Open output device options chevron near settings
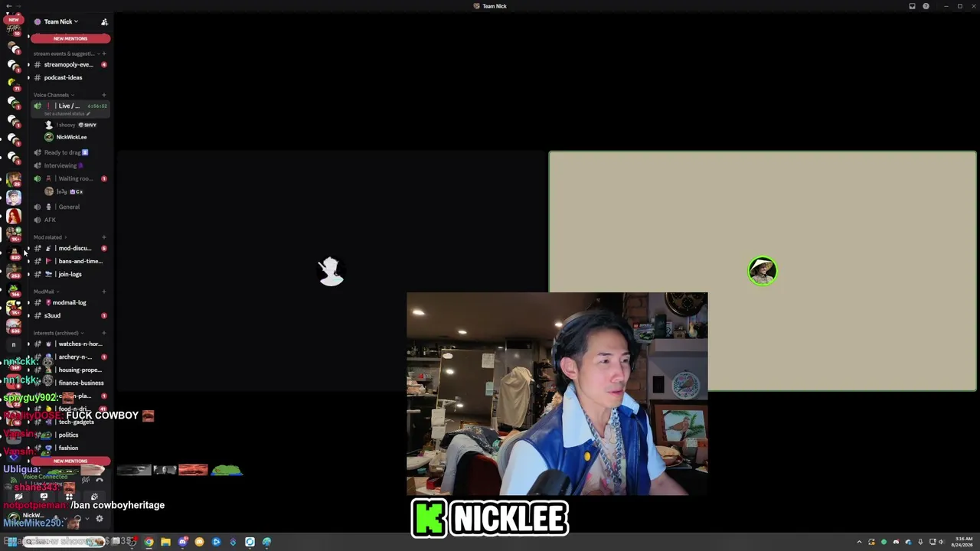The width and height of the screenshot is (980, 551). coord(87,519)
